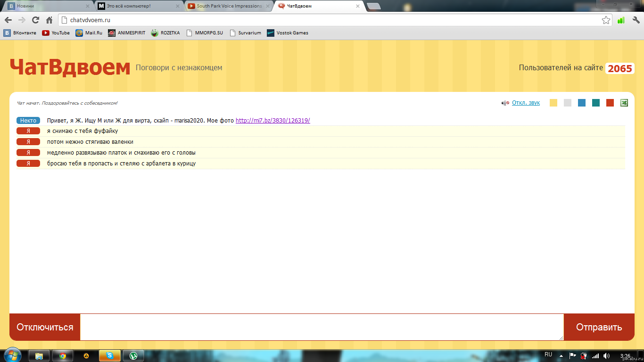Select the red theme color swatch
The image size is (644, 362).
(610, 103)
